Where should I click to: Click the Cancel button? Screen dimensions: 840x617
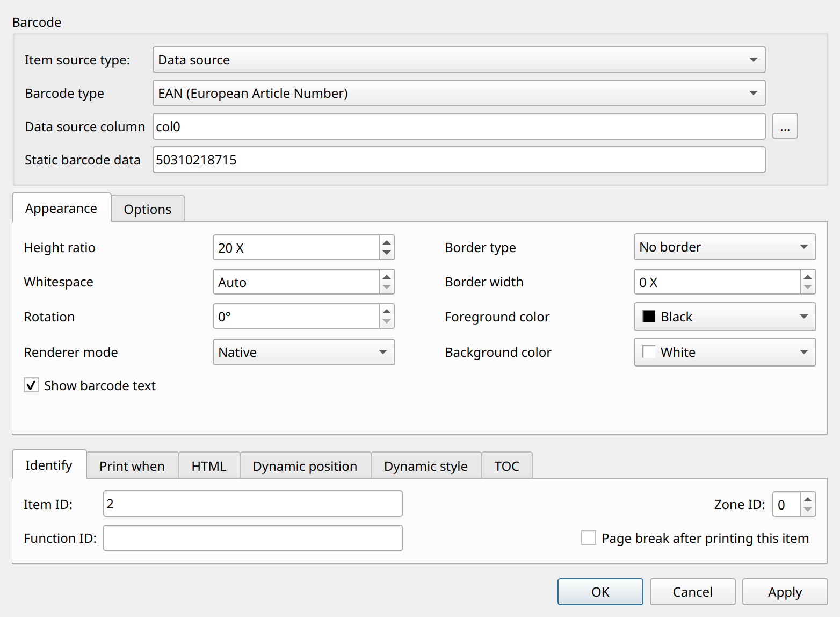[x=693, y=592]
